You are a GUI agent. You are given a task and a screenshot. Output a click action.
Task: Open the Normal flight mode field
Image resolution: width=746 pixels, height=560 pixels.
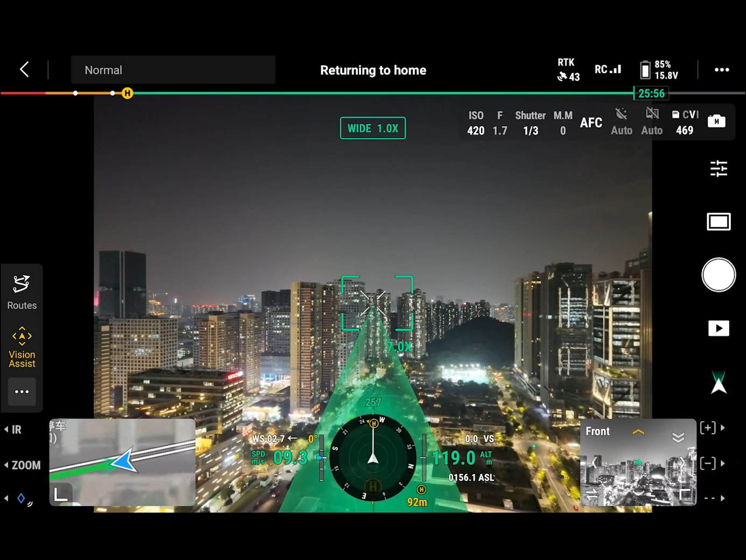click(x=173, y=70)
